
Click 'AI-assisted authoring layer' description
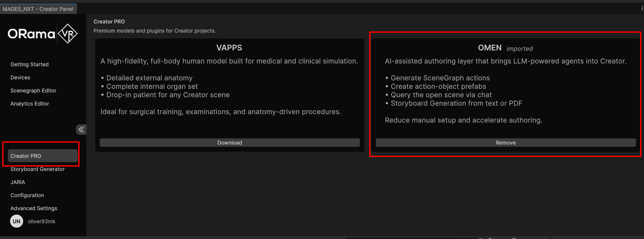[x=506, y=61]
